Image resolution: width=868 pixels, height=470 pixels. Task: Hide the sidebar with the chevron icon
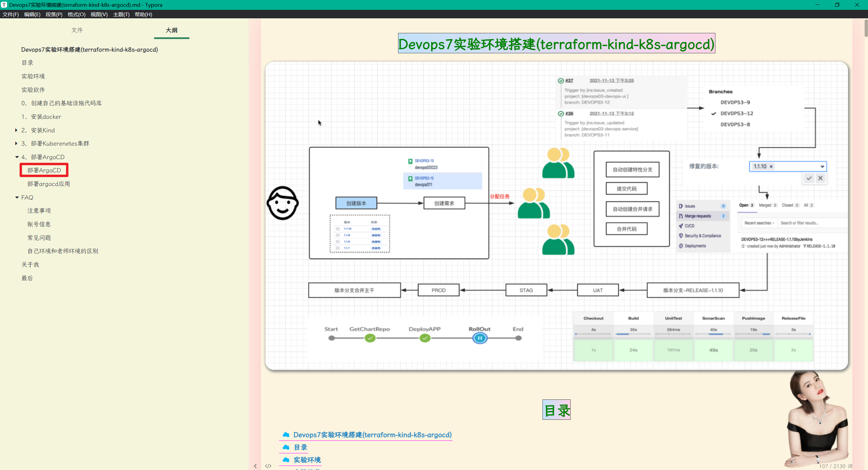pyautogui.click(x=255, y=466)
